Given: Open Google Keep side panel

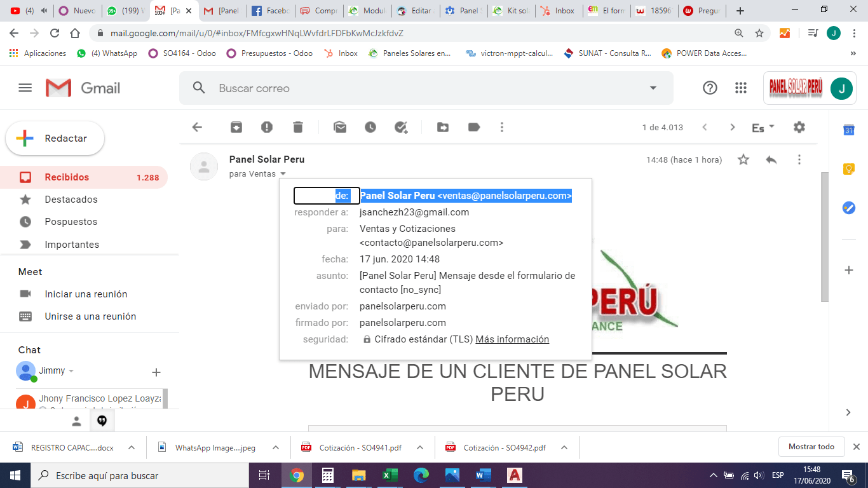Looking at the screenshot, I should click(x=848, y=169).
